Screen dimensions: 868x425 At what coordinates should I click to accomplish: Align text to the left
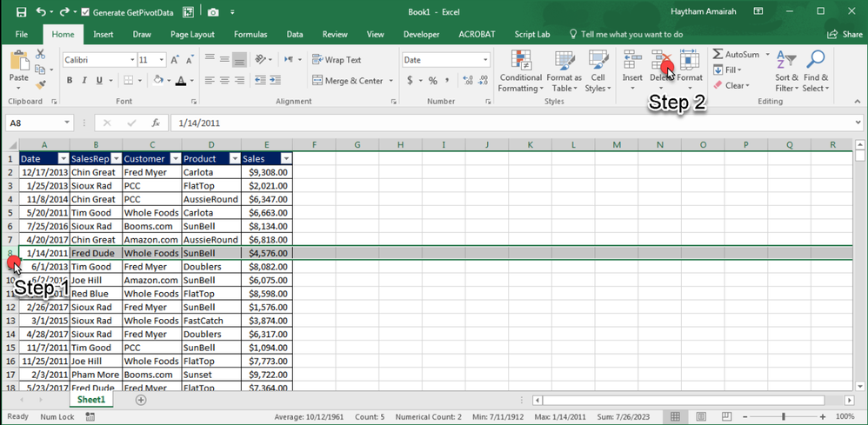(x=210, y=81)
